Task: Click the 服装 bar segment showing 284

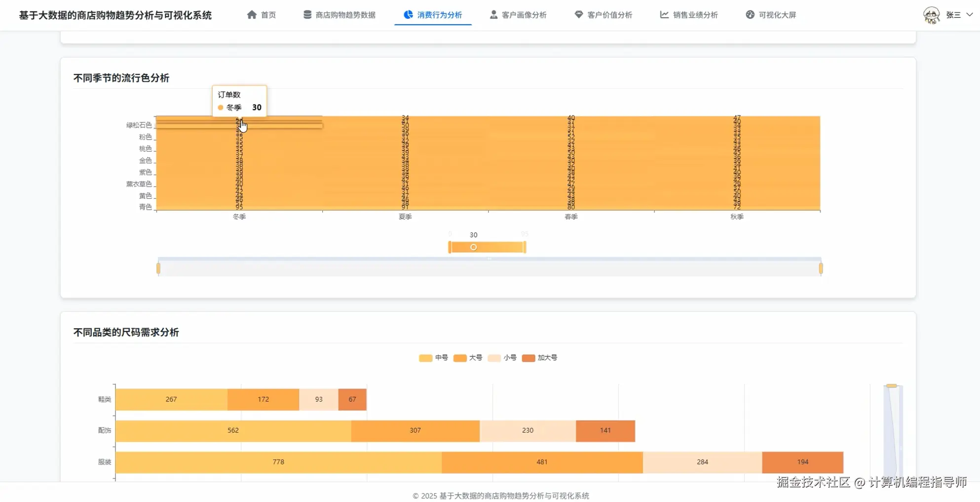Action: (x=703, y=463)
